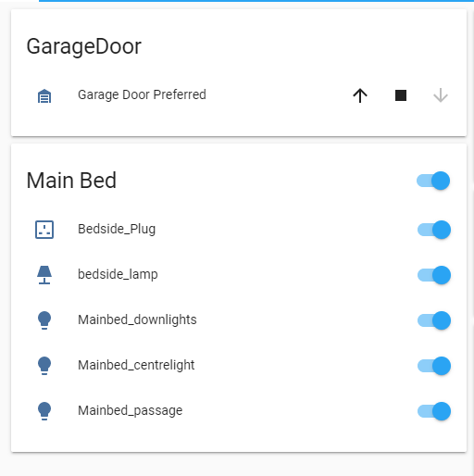Click the Mainbed_downlights bulb icon
The image size is (474, 476).
click(44, 320)
